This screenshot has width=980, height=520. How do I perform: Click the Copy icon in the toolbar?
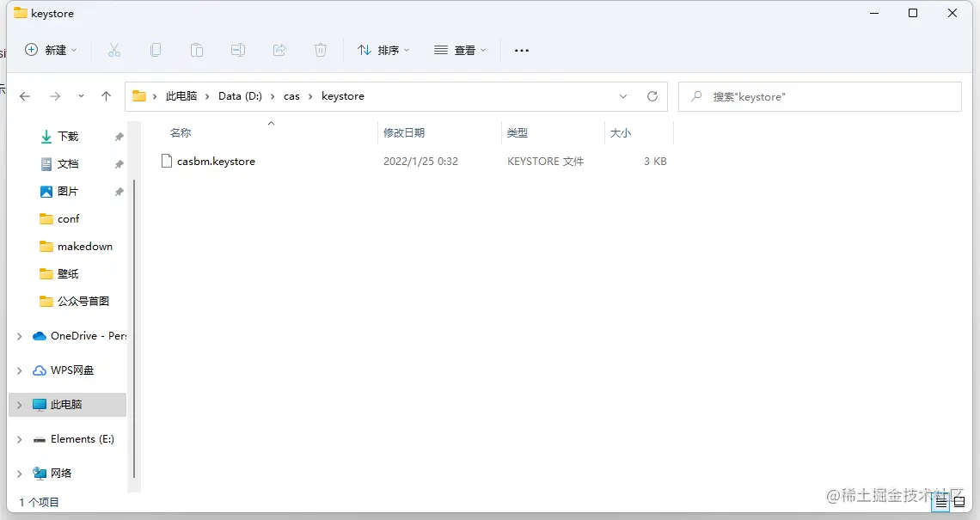(156, 50)
